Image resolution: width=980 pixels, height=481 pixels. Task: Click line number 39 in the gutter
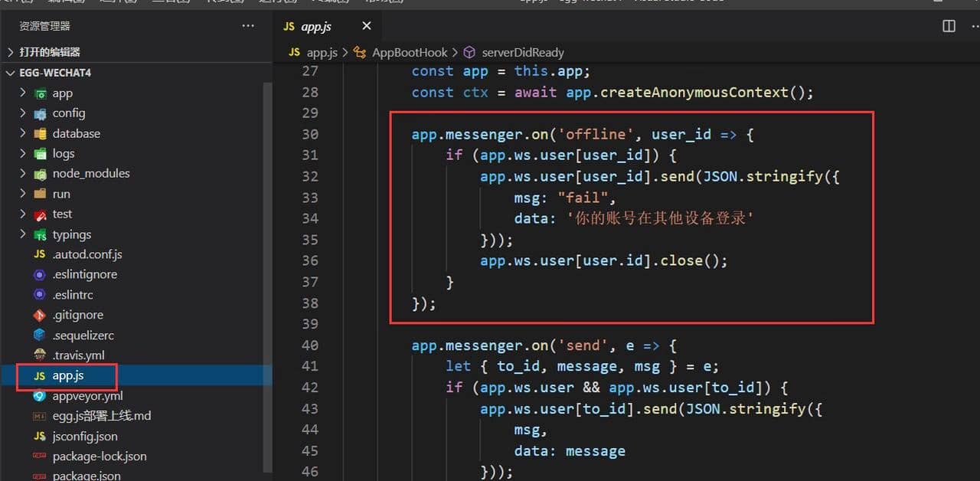point(309,324)
